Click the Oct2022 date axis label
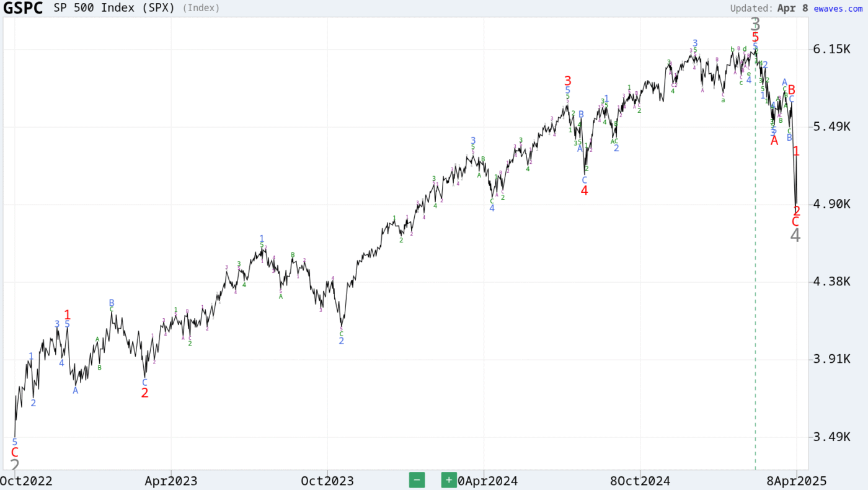This screenshot has width=868, height=490. click(25, 481)
